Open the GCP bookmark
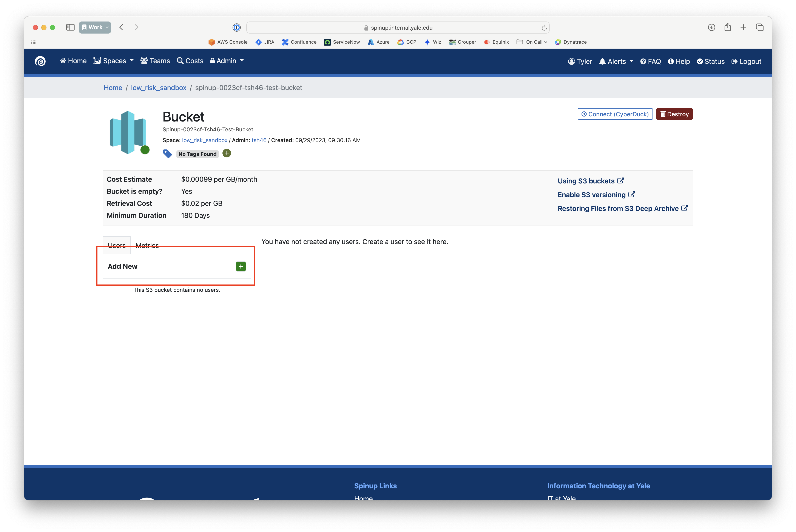The width and height of the screenshot is (796, 532). (x=407, y=42)
